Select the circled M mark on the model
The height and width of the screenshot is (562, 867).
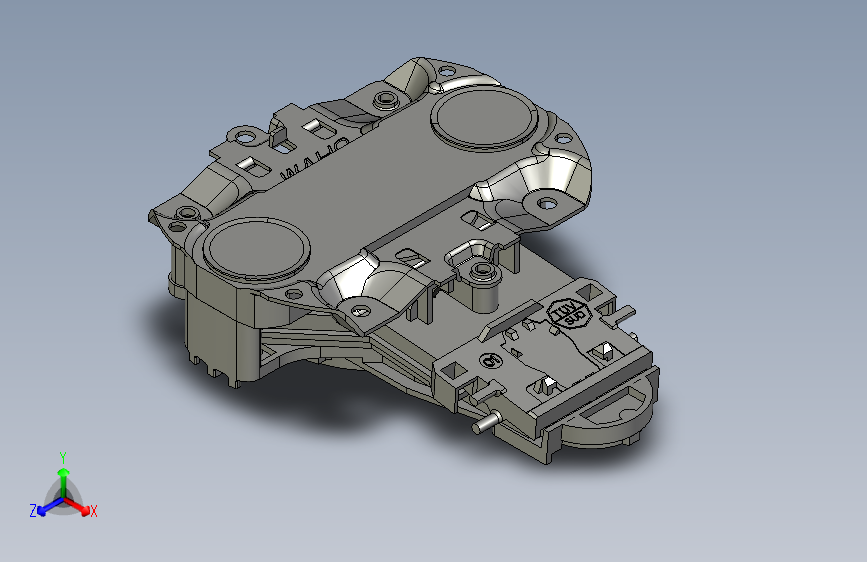point(491,361)
